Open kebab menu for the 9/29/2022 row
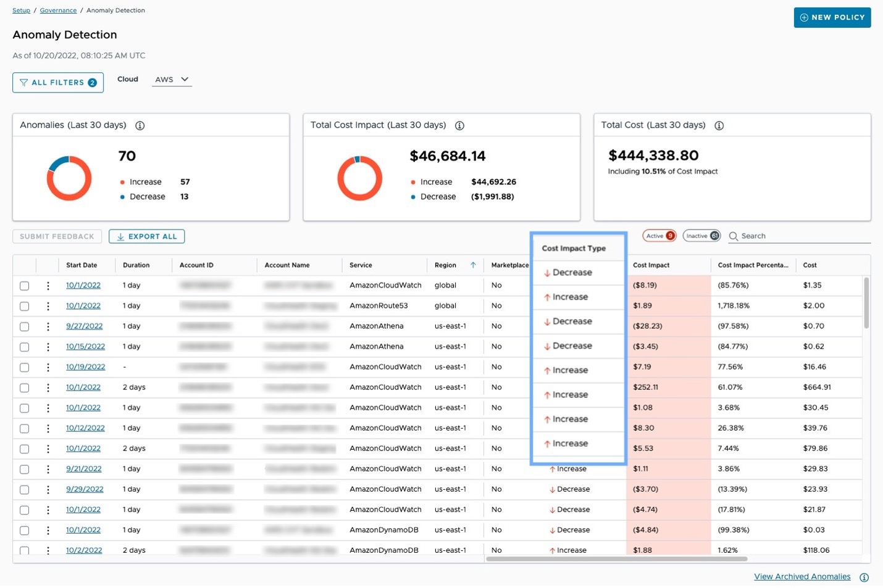 pos(48,489)
